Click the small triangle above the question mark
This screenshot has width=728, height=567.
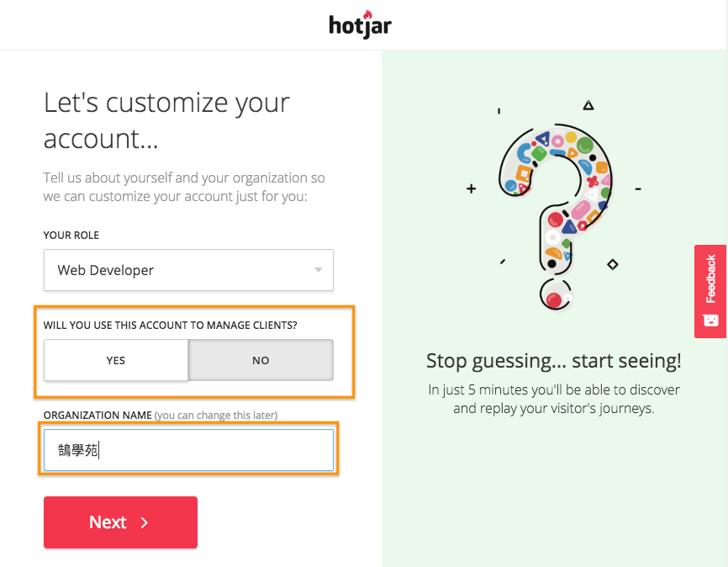tap(588, 105)
